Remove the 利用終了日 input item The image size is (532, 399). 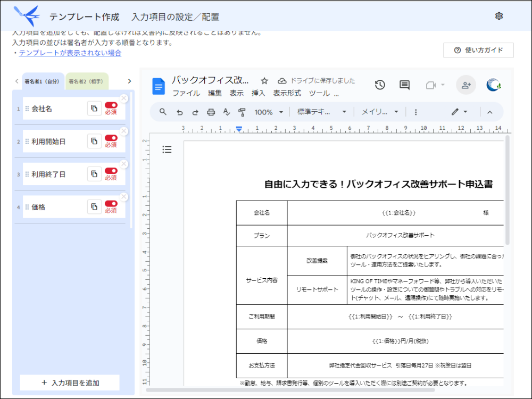pos(124,164)
